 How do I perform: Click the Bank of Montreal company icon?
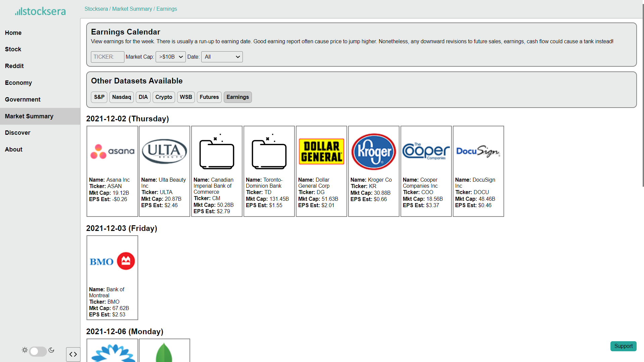click(x=112, y=260)
